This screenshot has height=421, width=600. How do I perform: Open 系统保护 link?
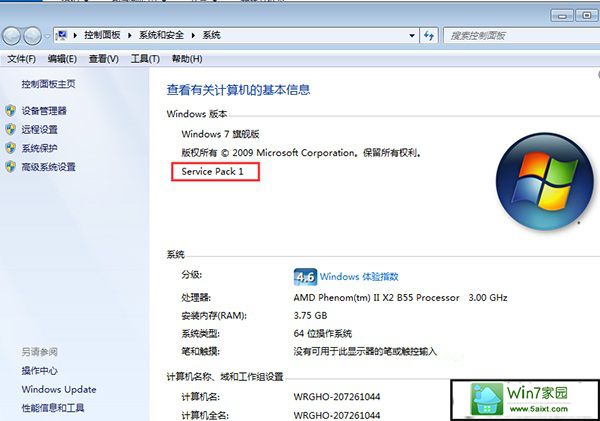(x=39, y=148)
